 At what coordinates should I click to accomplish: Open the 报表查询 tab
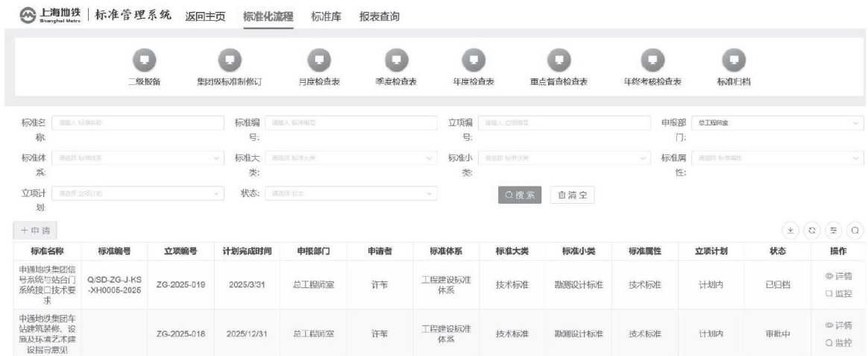pos(379,16)
